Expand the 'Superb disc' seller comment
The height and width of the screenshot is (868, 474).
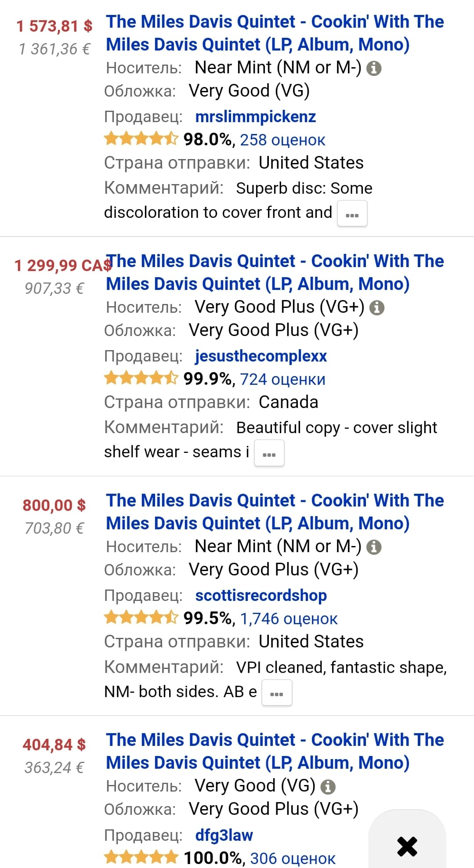point(352,214)
